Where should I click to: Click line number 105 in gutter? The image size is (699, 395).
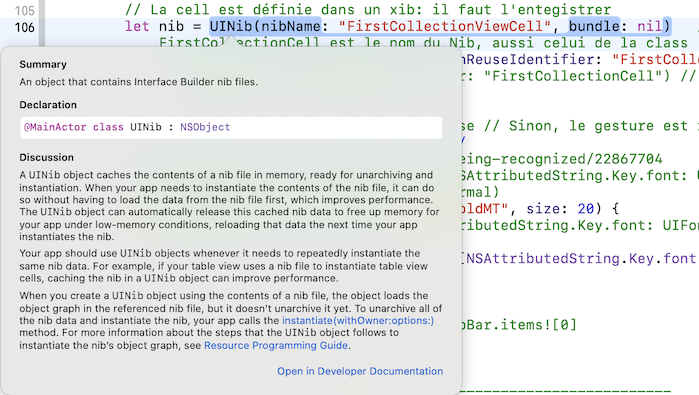(25, 10)
